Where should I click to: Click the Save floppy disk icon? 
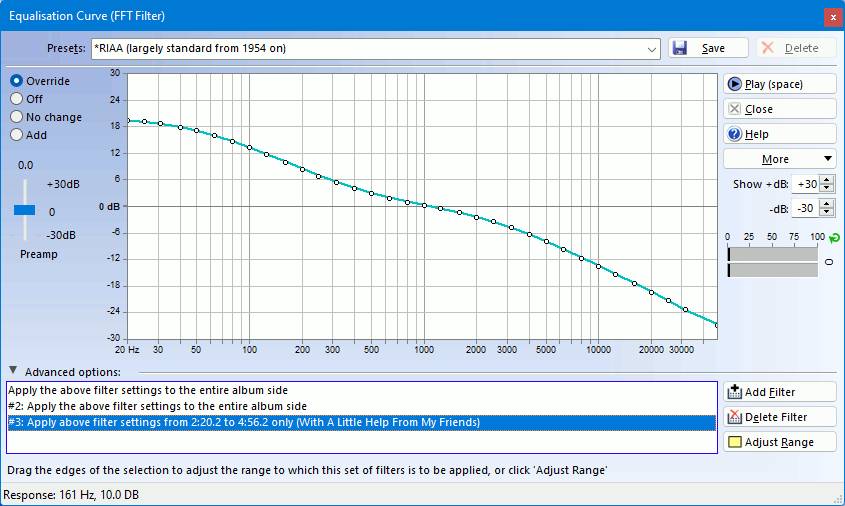tap(680, 48)
